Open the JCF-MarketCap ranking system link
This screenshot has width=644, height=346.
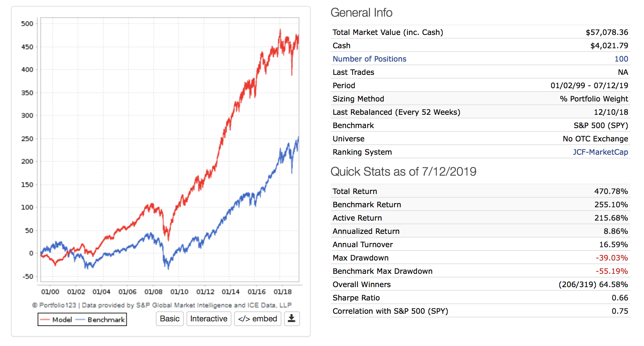[600, 152]
